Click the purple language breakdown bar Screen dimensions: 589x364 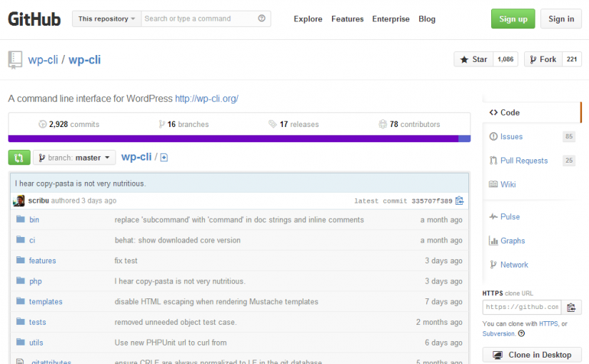pos(233,138)
